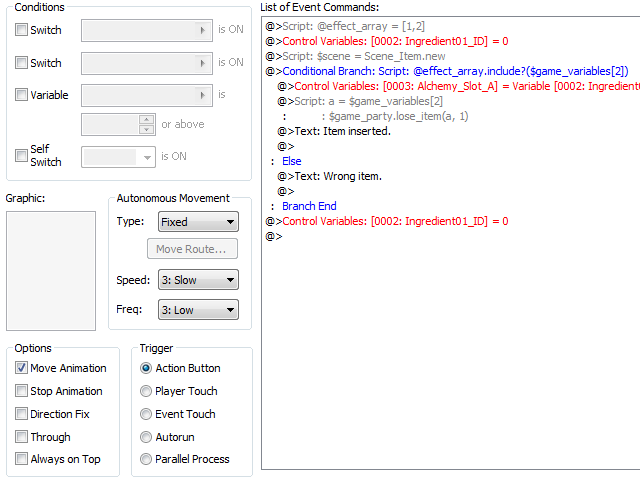Click the event Graphic preview box
The height and width of the screenshot is (480, 640).
tap(50, 270)
